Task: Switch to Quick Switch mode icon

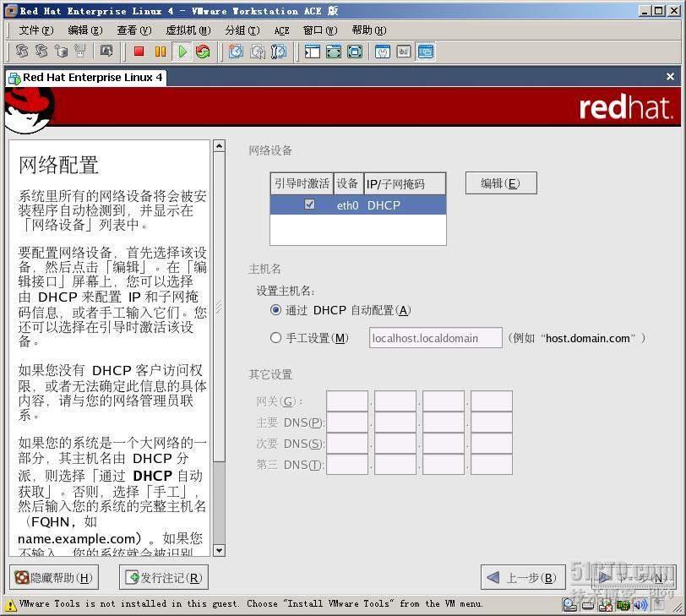Action: pos(334,52)
